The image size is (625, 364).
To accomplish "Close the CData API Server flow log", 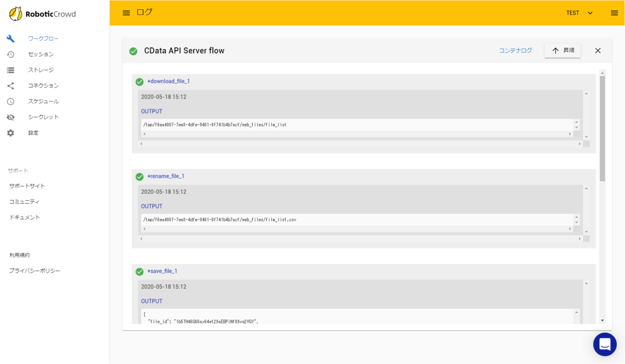I will [x=598, y=51].
